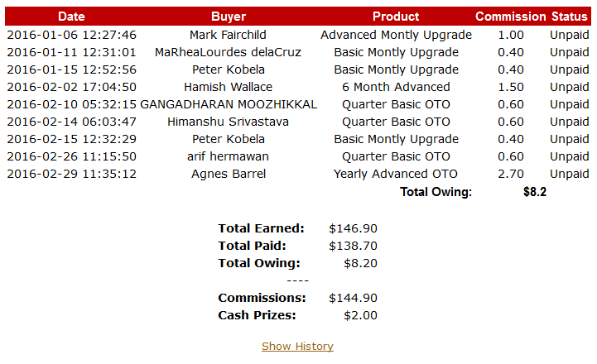Select arif hermawan buyer cell
The image size is (597, 364).
pos(228,156)
